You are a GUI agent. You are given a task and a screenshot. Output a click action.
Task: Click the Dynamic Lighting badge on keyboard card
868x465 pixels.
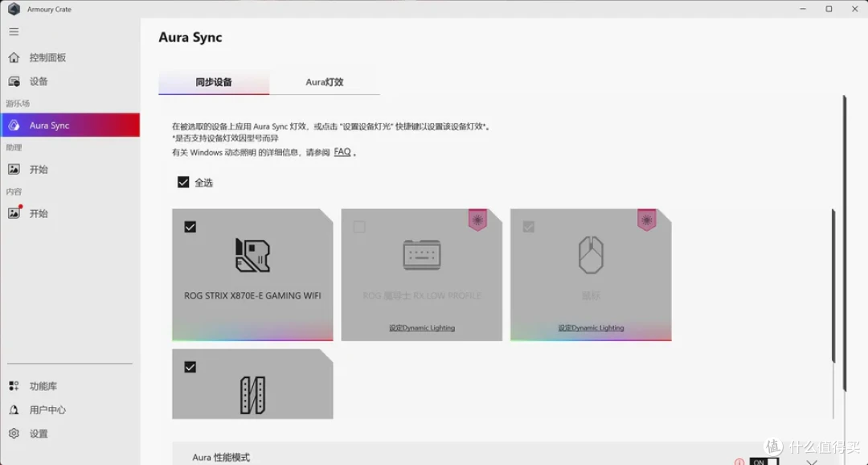pos(477,220)
